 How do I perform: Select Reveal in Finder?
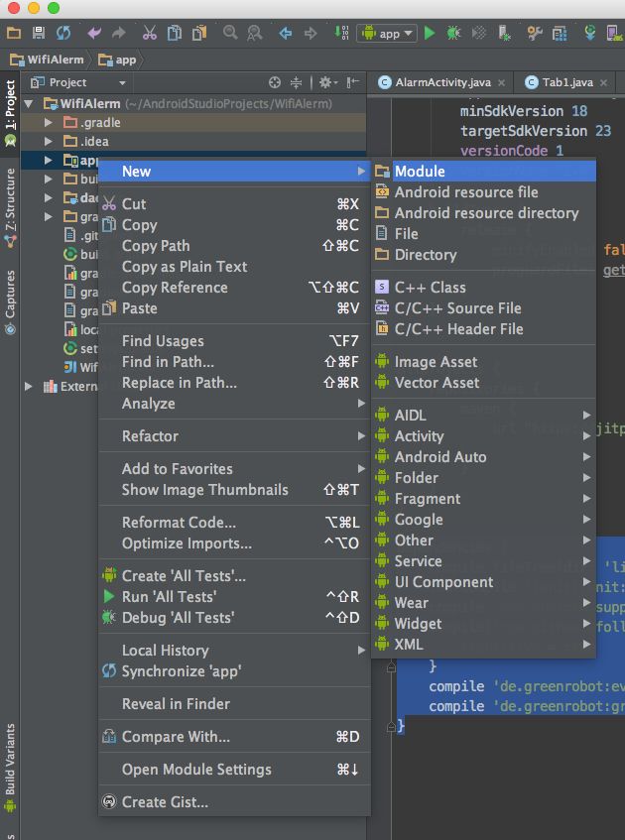(x=235, y=704)
